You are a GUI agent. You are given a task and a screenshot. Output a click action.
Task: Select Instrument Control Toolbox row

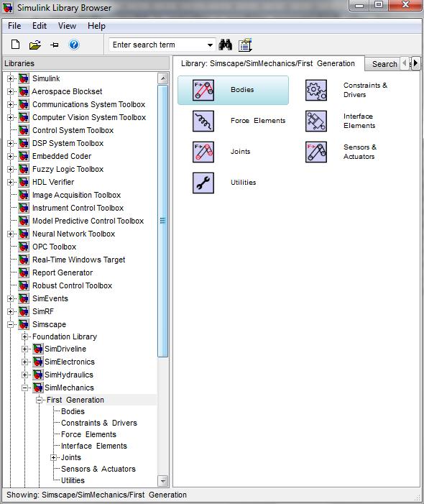(78, 208)
